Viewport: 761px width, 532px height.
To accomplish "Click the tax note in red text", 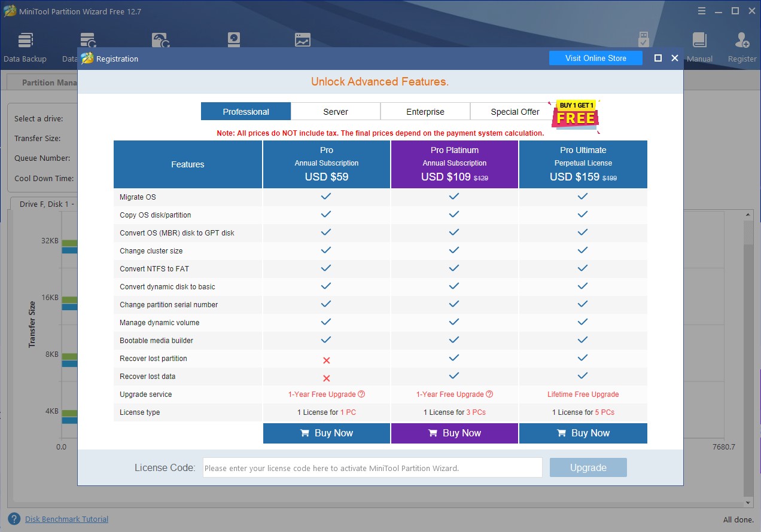I will [x=380, y=133].
